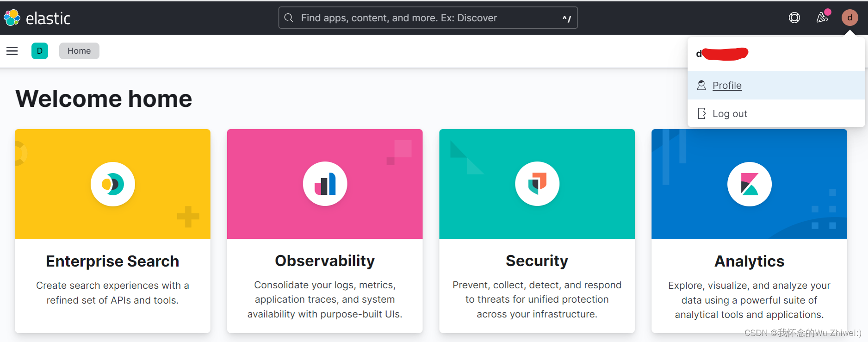Open the Security card title
The height and width of the screenshot is (342, 868).
click(537, 261)
